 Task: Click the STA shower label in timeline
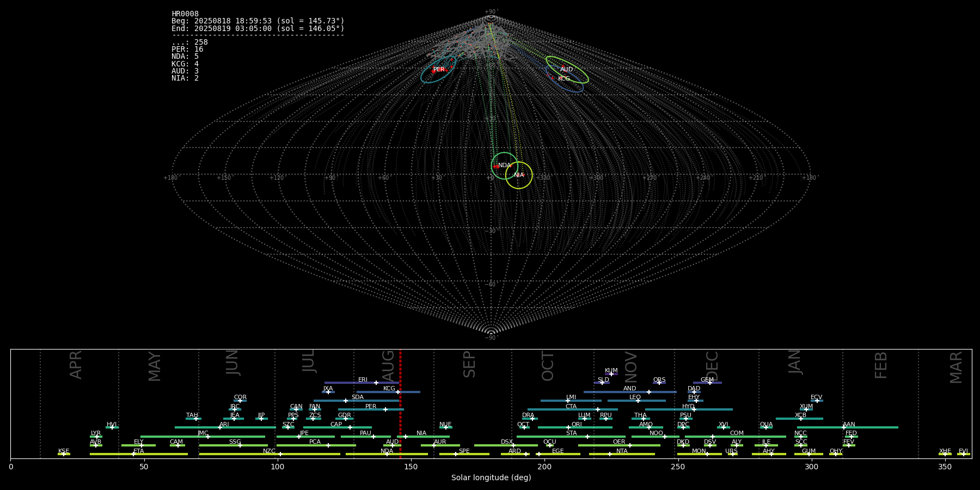point(571,433)
